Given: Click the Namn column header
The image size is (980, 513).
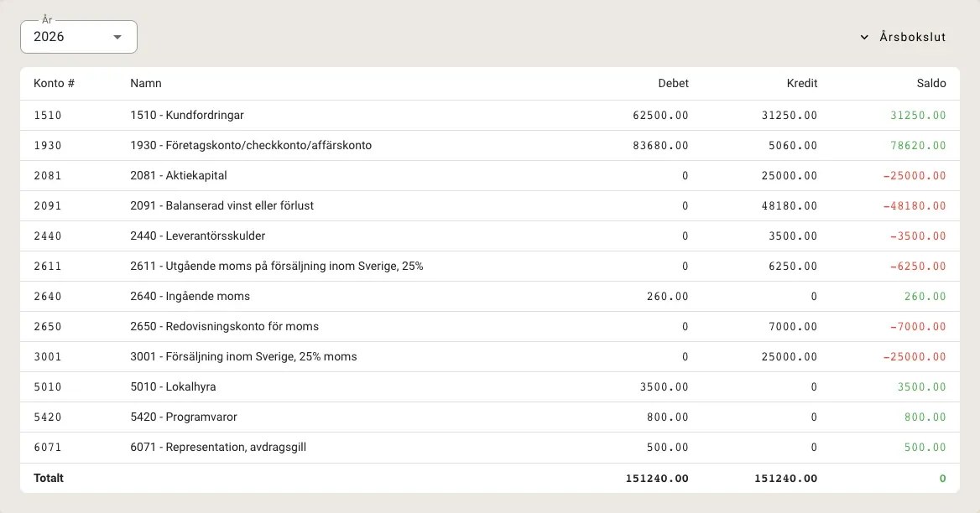Looking at the screenshot, I should [146, 83].
